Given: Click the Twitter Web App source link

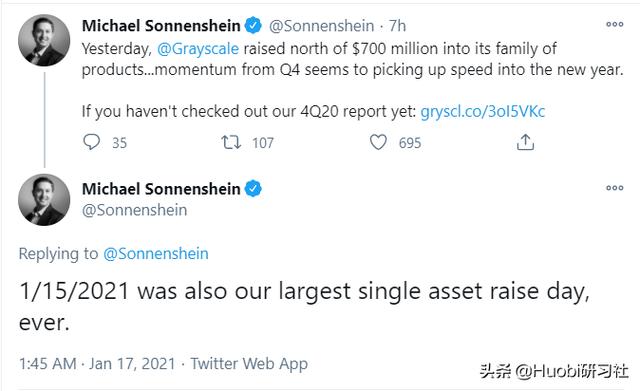Looking at the screenshot, I should pos(249,364).
